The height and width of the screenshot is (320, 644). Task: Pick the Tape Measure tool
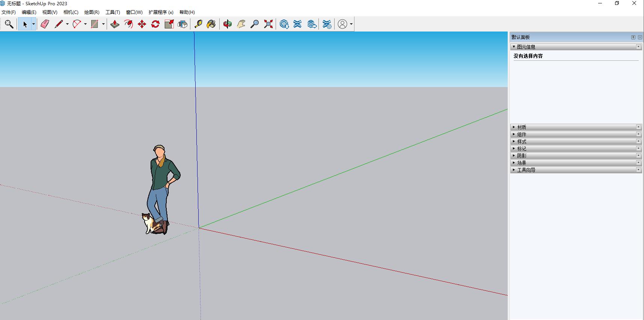(198, 24)
